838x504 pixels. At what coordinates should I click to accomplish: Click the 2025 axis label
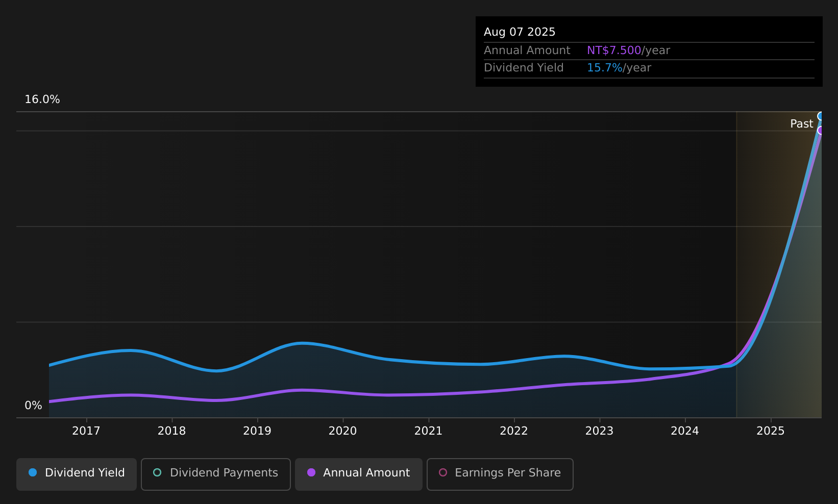pyautogui.click(x=771, y=431)
